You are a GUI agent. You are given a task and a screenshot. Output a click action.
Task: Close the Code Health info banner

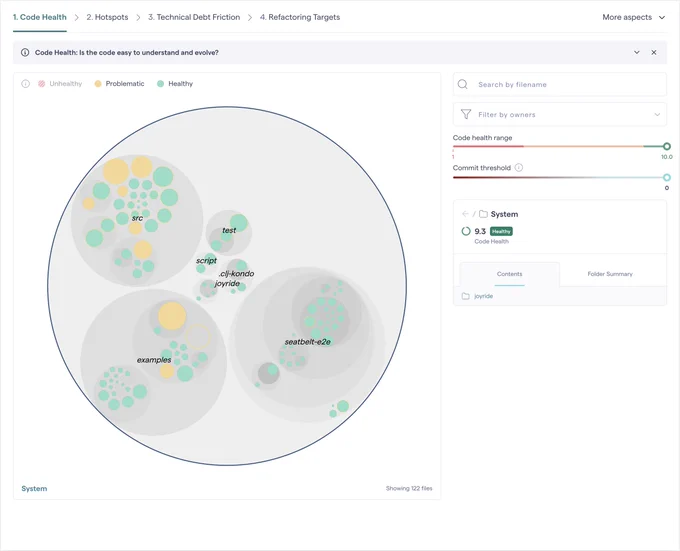coord(654,52)
